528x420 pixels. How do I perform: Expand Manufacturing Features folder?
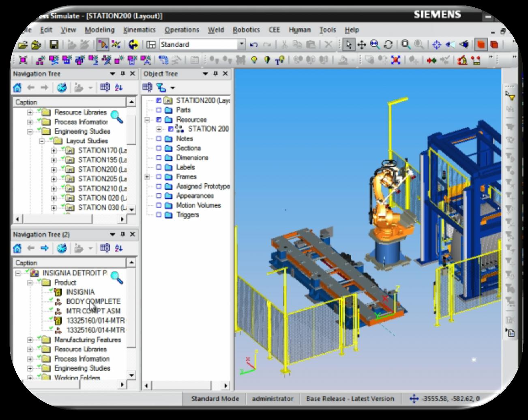(30, 340)
